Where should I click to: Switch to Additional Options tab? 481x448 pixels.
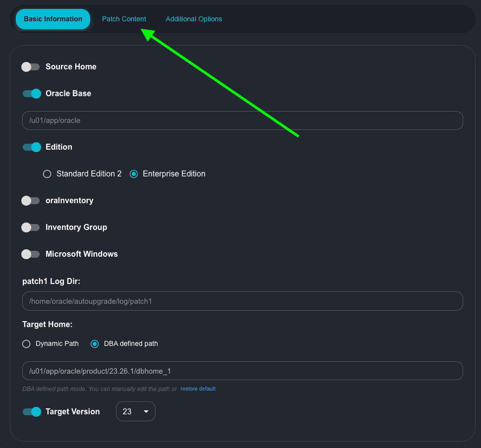194,19
